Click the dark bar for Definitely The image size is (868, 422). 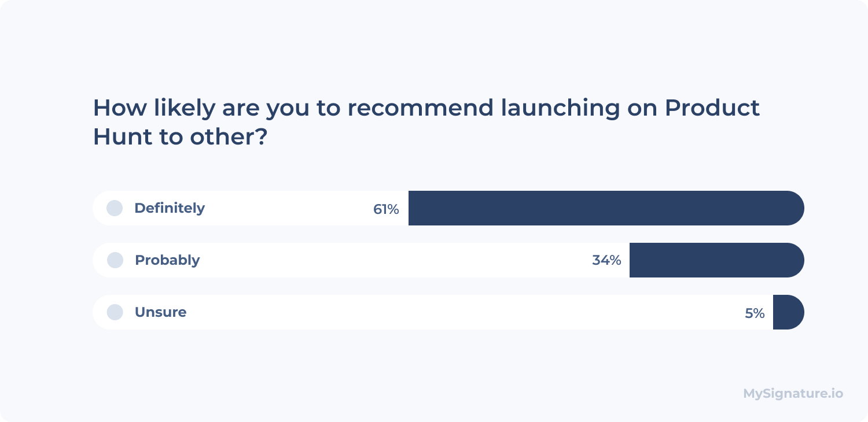coord(606,208)
